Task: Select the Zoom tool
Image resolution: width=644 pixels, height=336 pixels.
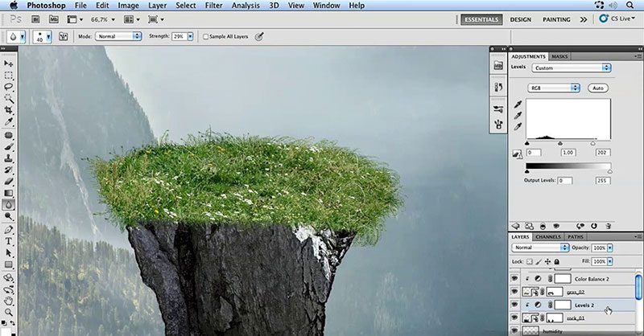Action: 8,313
